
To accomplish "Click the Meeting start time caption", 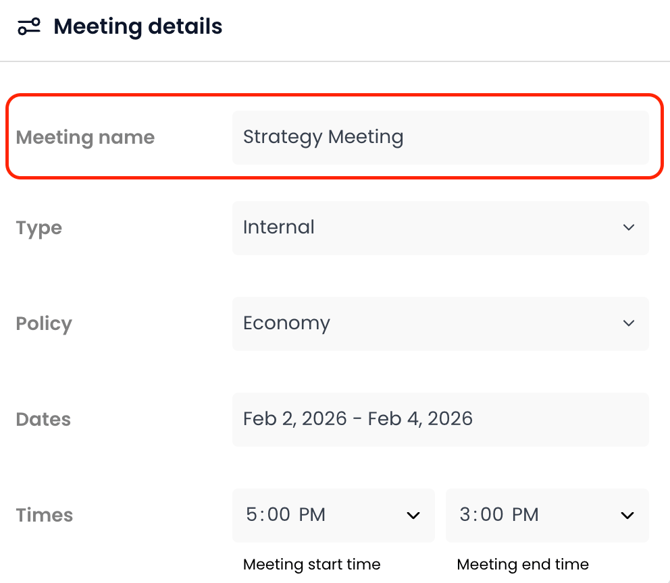I will 311,564.
